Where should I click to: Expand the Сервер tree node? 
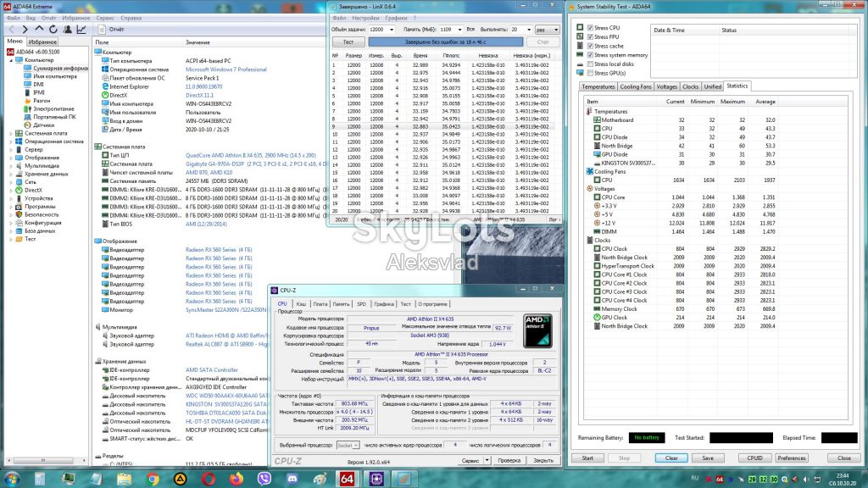click(x=11, y=149)
